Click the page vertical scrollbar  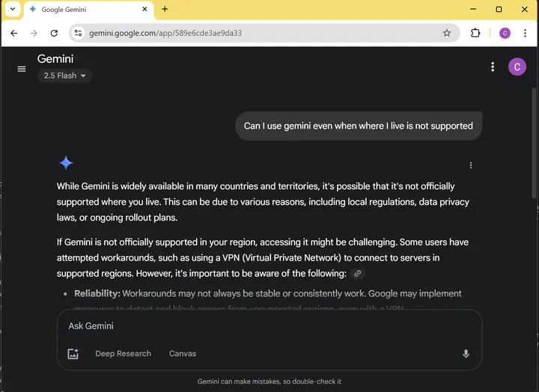coord(534,143)
